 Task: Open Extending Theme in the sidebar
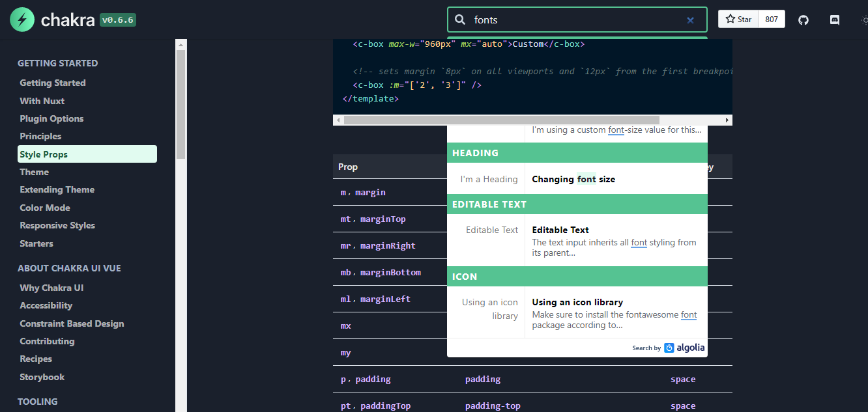pos(57,189)
